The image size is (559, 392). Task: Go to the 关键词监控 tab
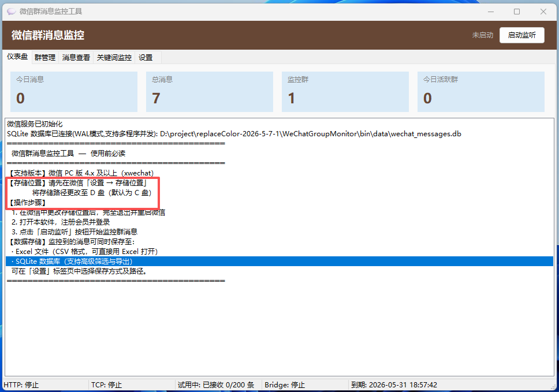coord(114,57)
